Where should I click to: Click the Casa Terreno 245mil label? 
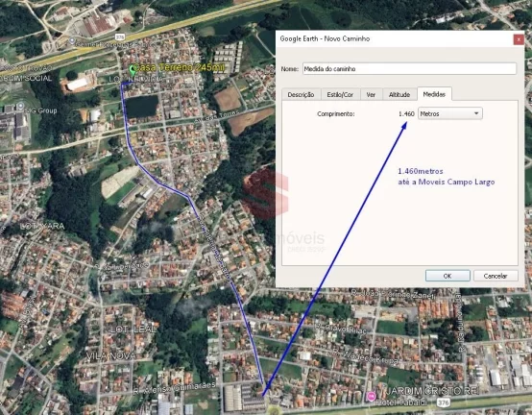click(x=181, y=67)
